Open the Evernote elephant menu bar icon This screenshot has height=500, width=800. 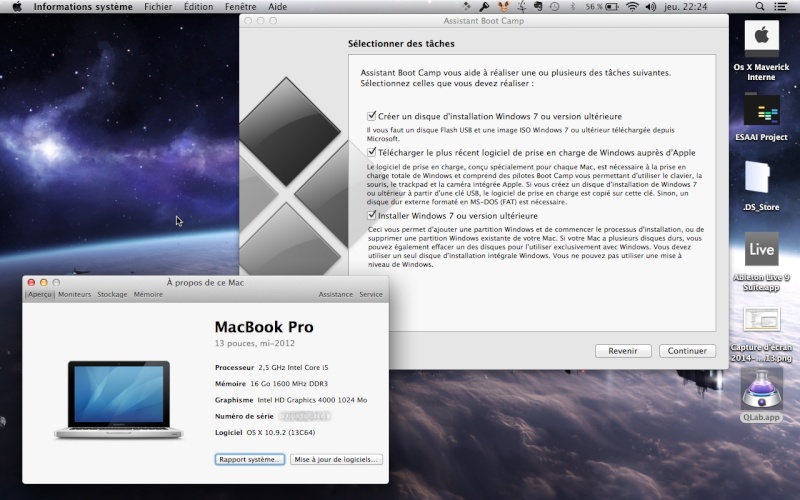click(538, 7)
